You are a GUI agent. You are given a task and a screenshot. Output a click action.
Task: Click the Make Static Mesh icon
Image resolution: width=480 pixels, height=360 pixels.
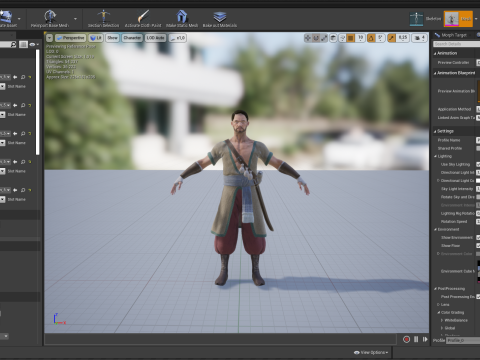(x=182, y=16)
